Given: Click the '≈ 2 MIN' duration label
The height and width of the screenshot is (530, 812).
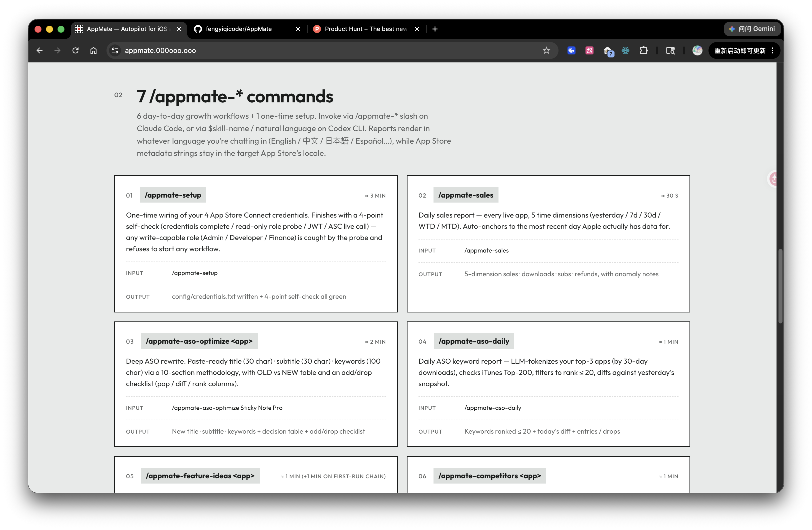Looking at the screenshot, I should (375, 342).
